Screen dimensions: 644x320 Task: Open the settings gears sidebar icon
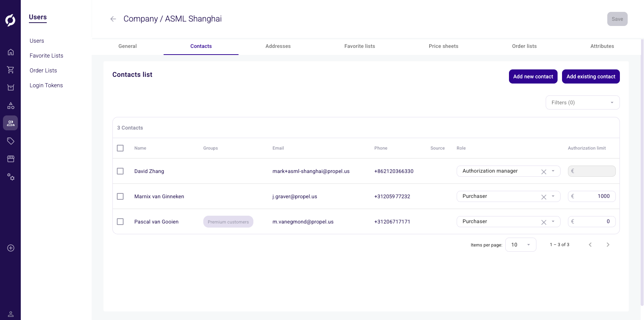[11, 177]
